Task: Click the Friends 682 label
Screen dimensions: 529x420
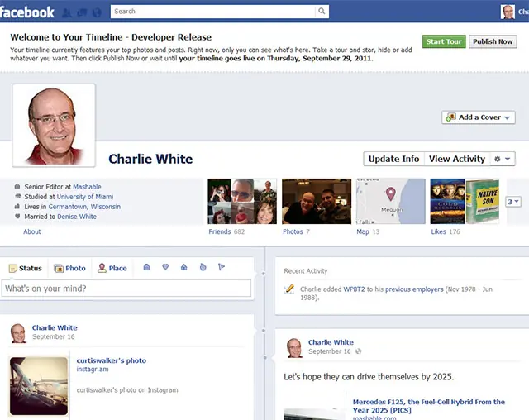Action: 226,231
